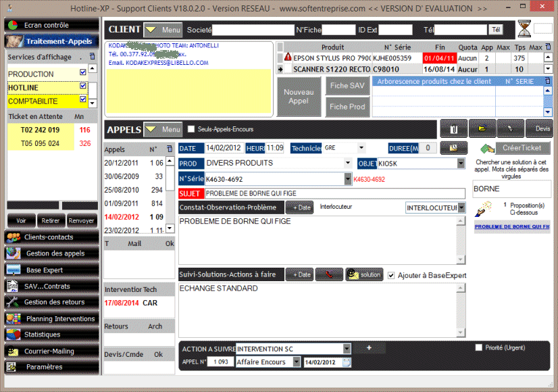This screenshot has width=558, height=392.
Task: Click the BORNE keyword search field
Action: pos(511,189)
